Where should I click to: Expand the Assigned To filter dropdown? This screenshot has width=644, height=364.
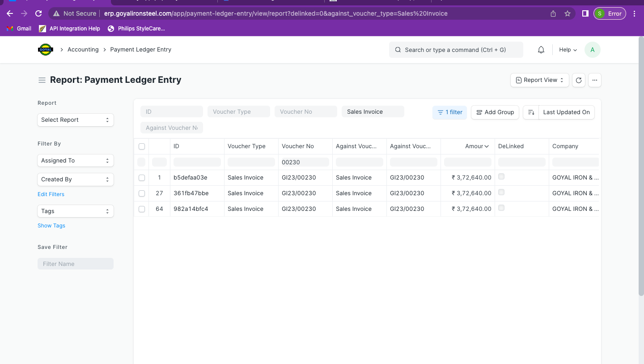pos(75,160)
